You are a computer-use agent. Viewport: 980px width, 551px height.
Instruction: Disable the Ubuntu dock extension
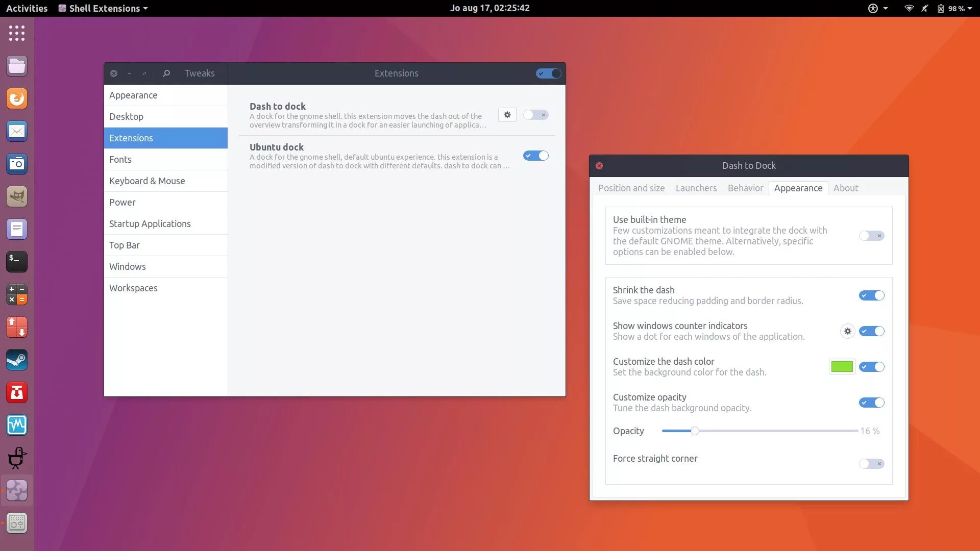(535, 156)
